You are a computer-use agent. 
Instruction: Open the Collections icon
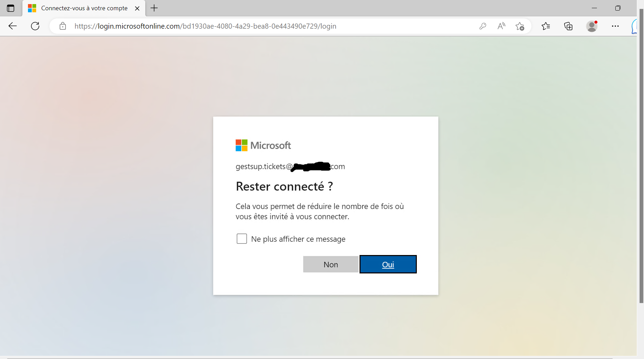point(568,26)
